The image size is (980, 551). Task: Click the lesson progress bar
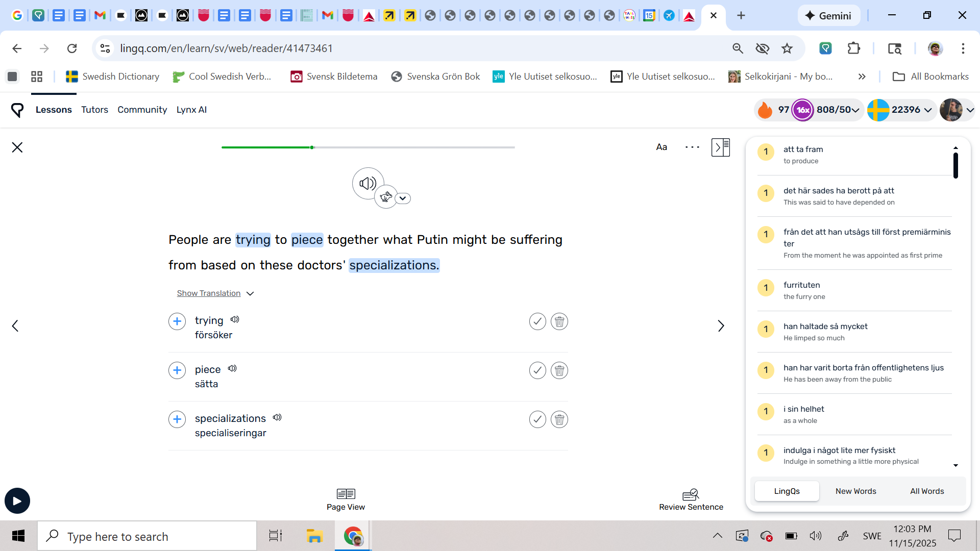click(x=367, y=147)
